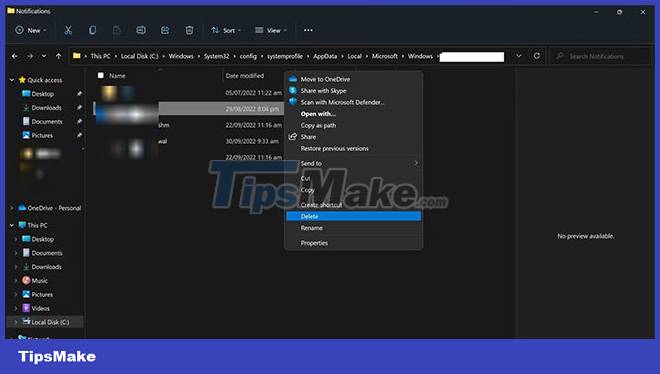Open the Sort dropdown
This screenshot has height=374, width=660.
coord(226,30)
